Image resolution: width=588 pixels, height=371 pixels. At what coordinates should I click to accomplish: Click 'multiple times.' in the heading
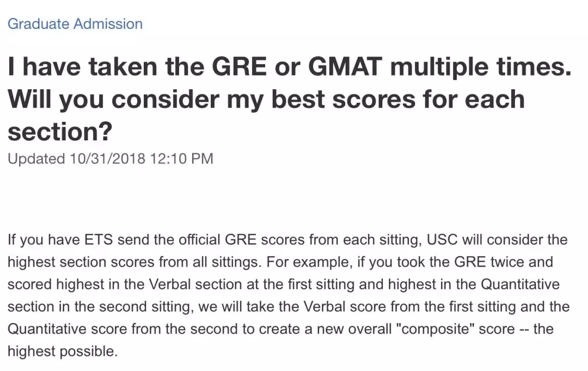[x=481, y=67]
